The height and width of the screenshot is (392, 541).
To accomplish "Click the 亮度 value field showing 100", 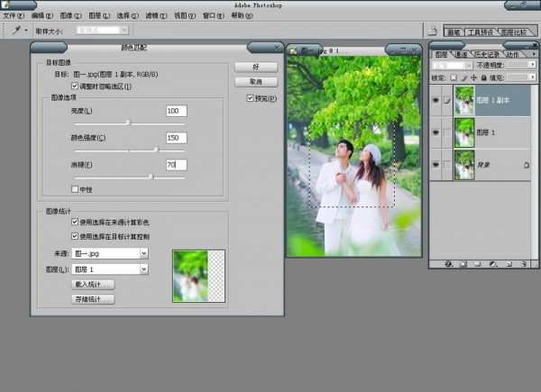I will 177,111.
